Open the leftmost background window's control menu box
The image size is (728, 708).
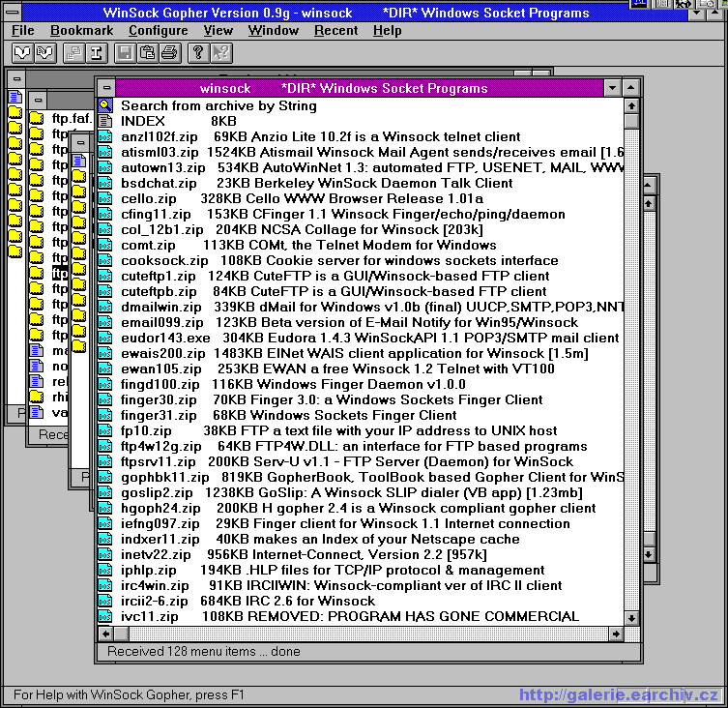[x=16, y=78]
